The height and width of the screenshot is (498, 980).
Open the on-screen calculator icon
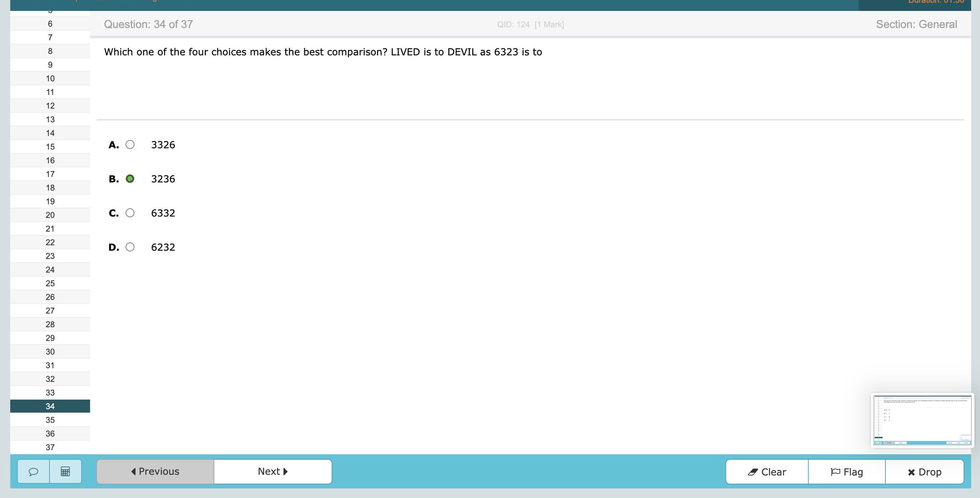click(65, 472)
